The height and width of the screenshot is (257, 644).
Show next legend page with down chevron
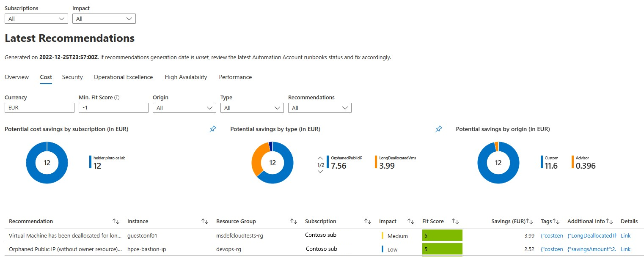tap(320, 171)
